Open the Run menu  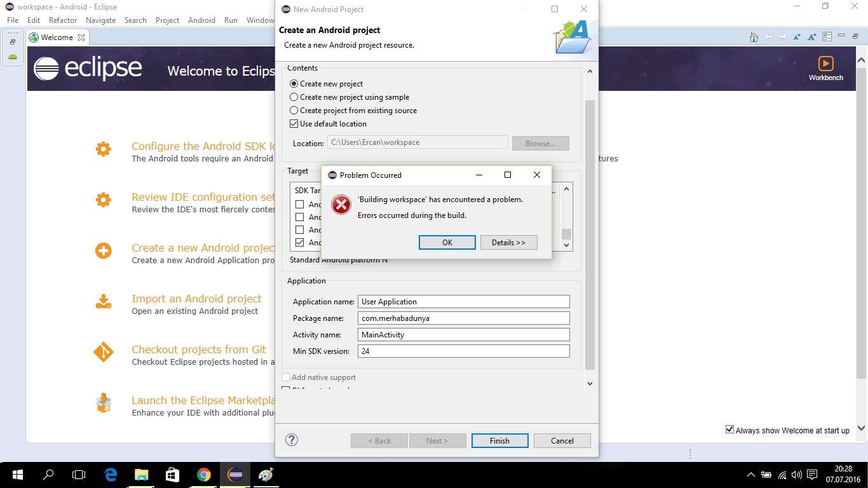click(231, 20)
